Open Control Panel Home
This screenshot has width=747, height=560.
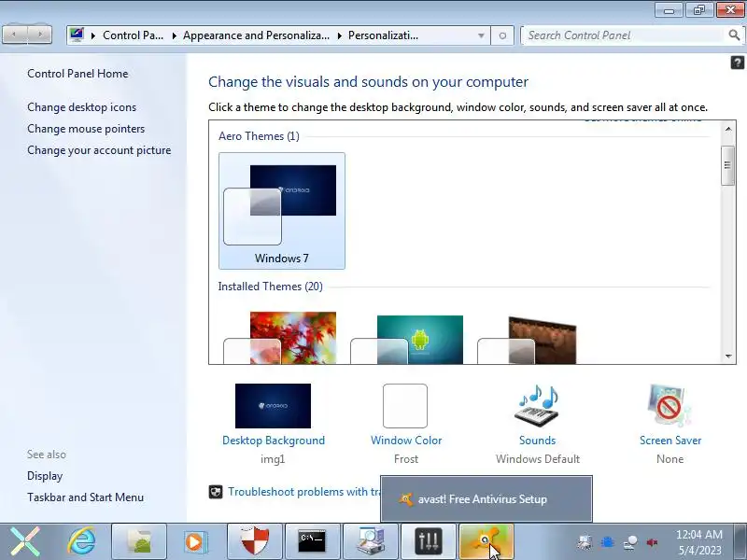pos(78,74)
